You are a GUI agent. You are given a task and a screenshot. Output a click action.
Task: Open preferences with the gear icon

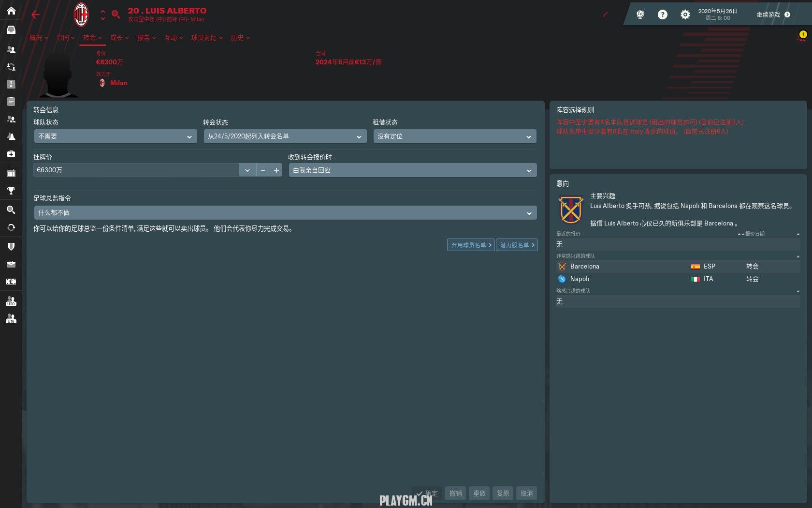[x=685, y=15]
